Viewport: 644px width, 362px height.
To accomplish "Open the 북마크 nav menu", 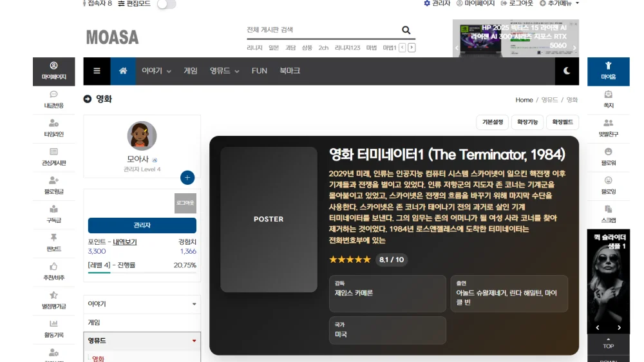I will point(290,71).
